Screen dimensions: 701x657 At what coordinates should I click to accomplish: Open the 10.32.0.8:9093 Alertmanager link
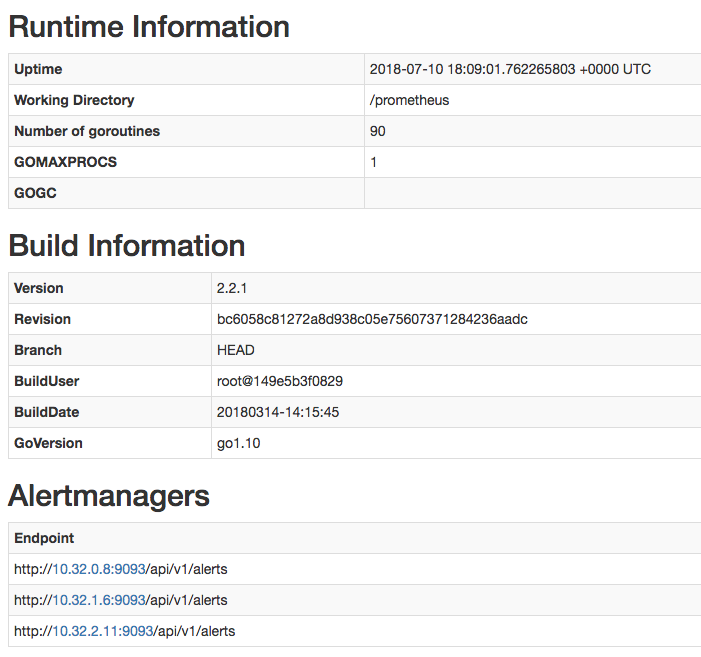point(99,569)
